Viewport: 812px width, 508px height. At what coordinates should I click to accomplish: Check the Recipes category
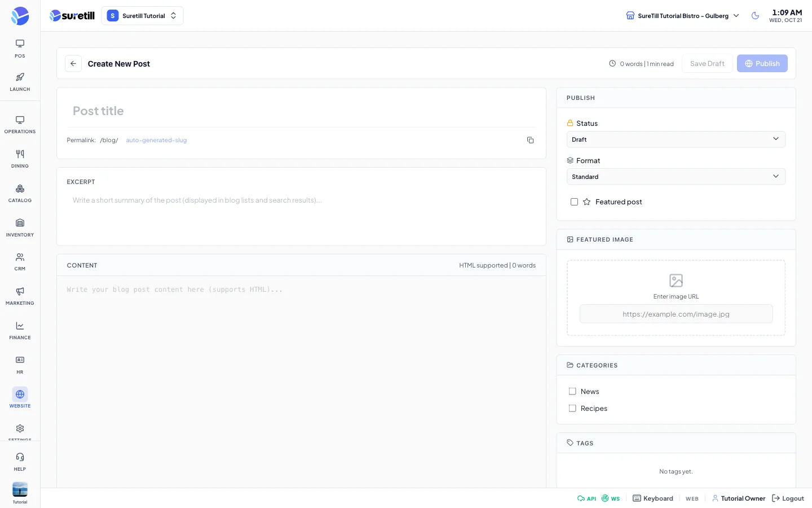[572, 409]
